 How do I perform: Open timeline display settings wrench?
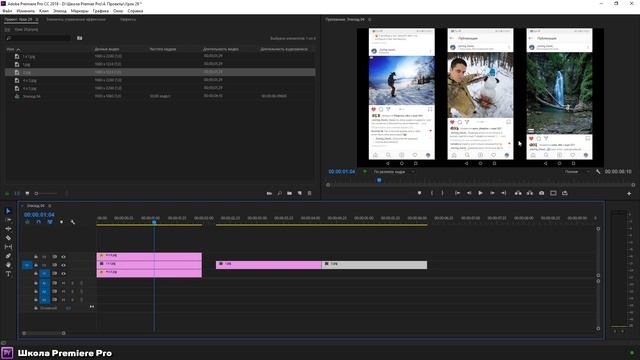[x=73, y=222]
